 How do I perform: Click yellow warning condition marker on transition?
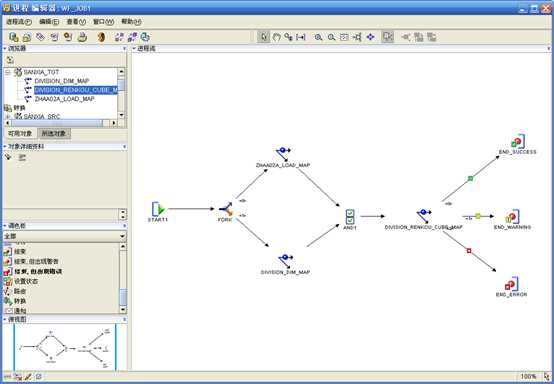click(478, 216)
